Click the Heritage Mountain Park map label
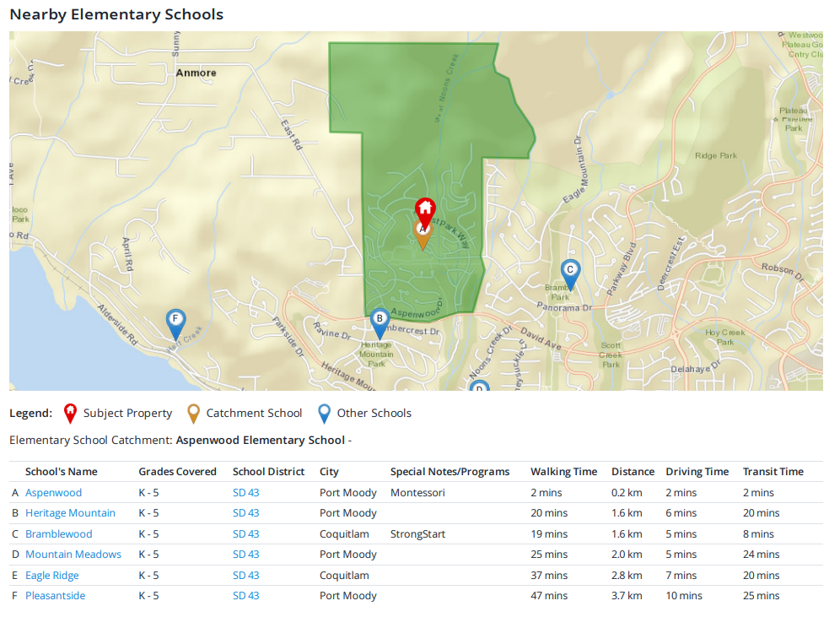Image resolution: width=840 pixels, height=617 pixels. tap(376, 355)
